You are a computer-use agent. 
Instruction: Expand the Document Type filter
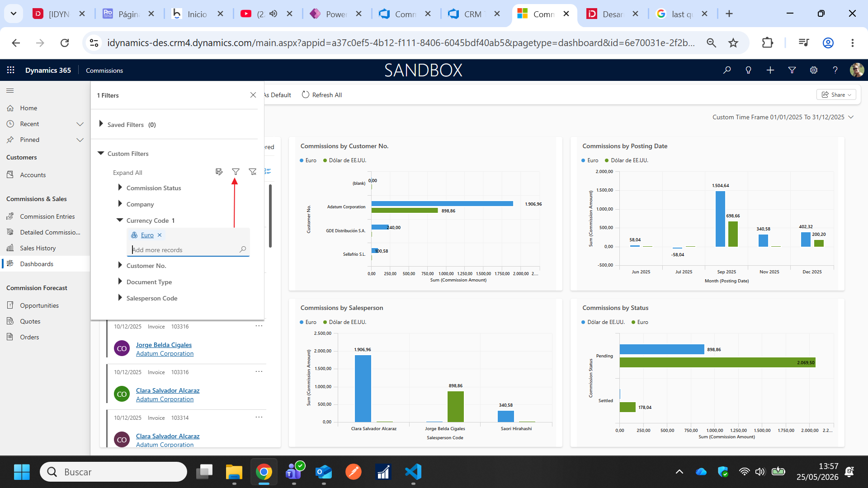(120, 281)
